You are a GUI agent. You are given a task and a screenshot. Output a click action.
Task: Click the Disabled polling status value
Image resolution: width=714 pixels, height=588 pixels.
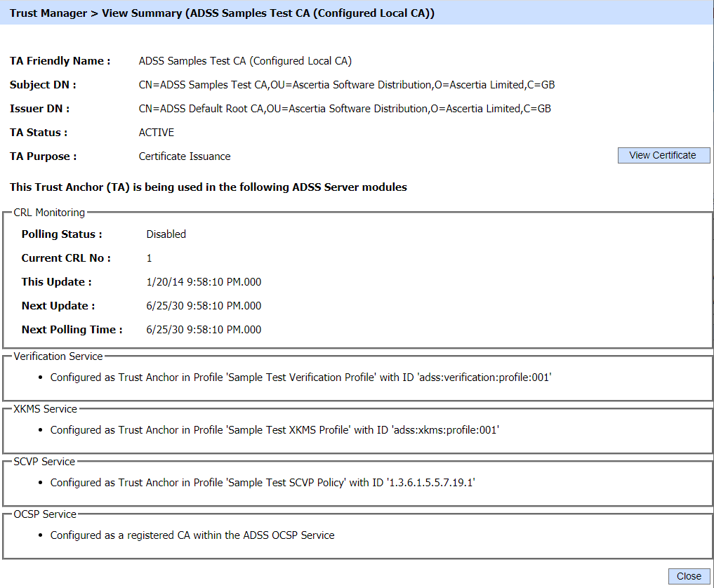click(x=166, y=234)
